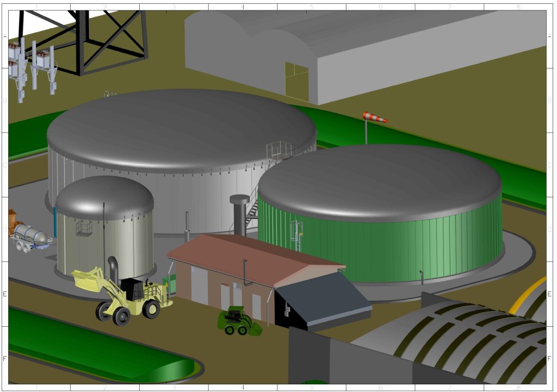
Task: Click the ladder on the green tank
Action: pyautogui.click(x=296, y=236)
